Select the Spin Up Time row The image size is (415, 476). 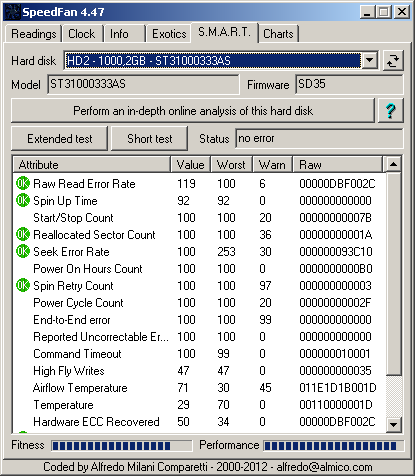point(199,201)
